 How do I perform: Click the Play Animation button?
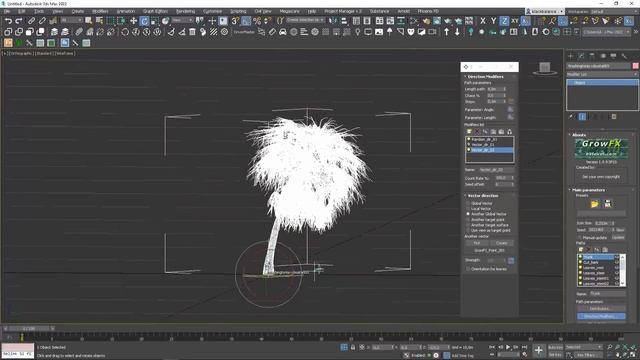click(x=508, y=347)
